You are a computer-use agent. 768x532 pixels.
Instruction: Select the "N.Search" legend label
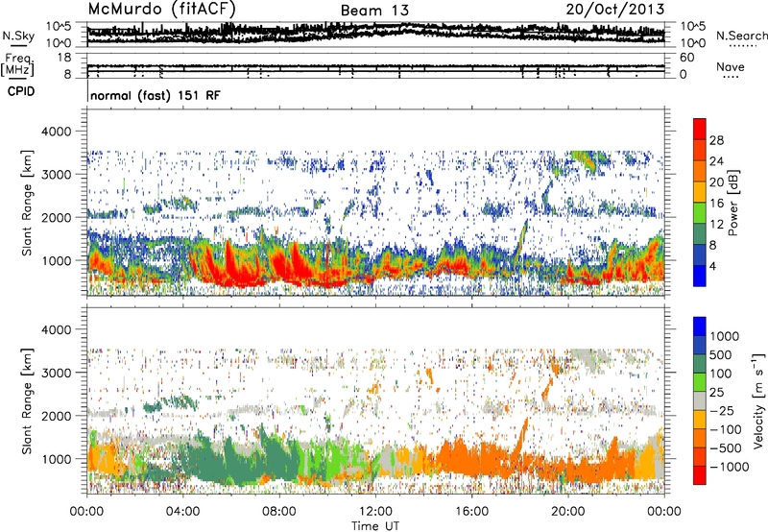741,36
